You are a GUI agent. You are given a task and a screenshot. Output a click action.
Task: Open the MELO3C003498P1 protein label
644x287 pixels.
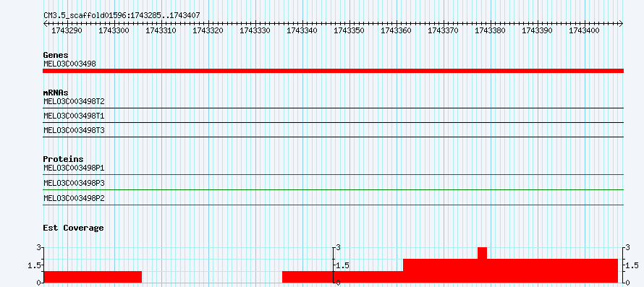point(74,168)
